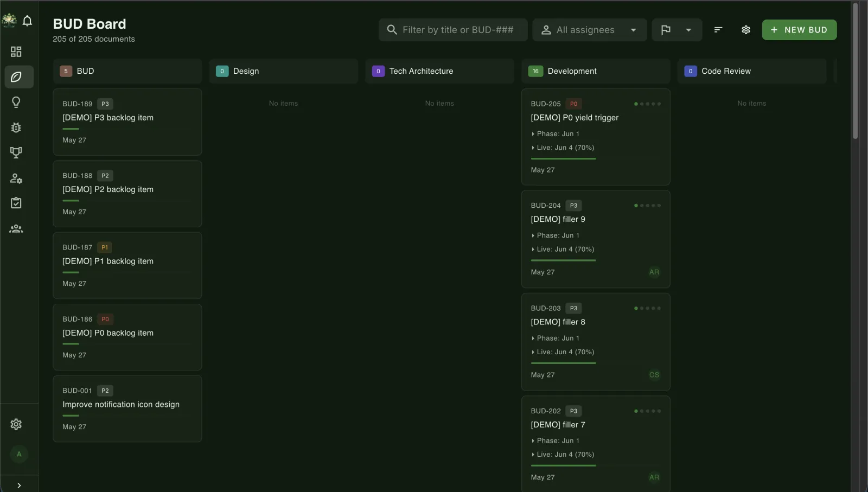The height and width of the screenshot is (492, 868).
Task: Expand Live: Jun 4 (70%) on BUD-204
Action: pos(563,250)
